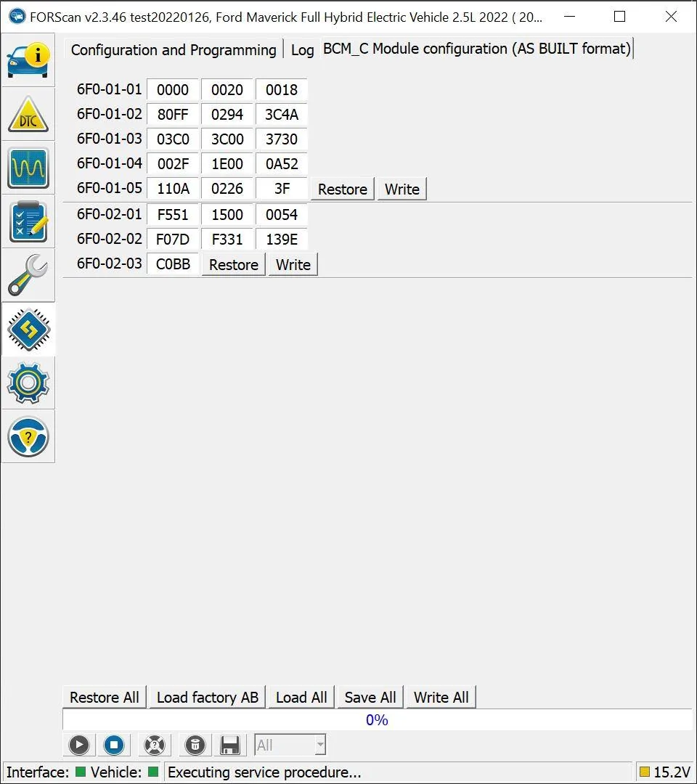697x784 pixels.
Task: Edit the 3730 field in 6F0-01-03
Action: [x=282, y=139]
